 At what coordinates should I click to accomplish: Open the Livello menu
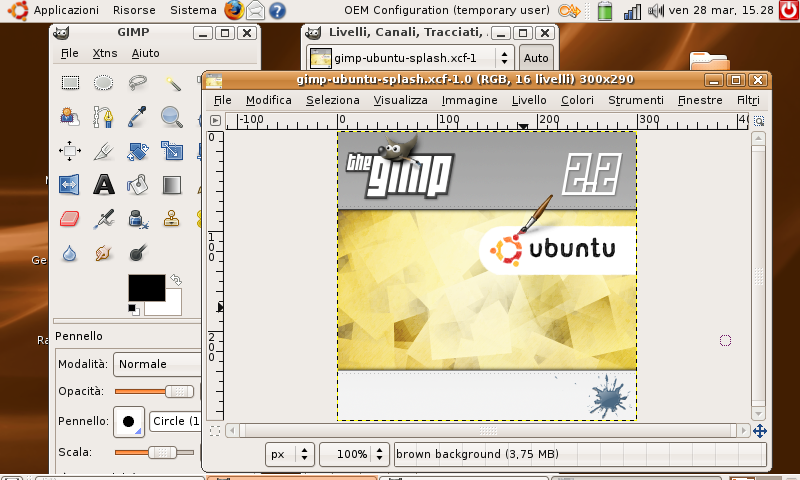pos(529,100)
